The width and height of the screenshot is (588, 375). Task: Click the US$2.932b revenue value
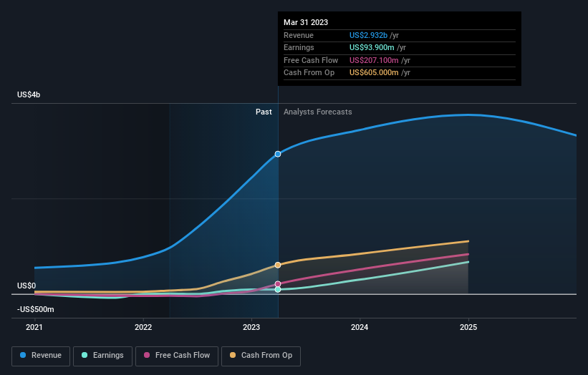(368, 35)
